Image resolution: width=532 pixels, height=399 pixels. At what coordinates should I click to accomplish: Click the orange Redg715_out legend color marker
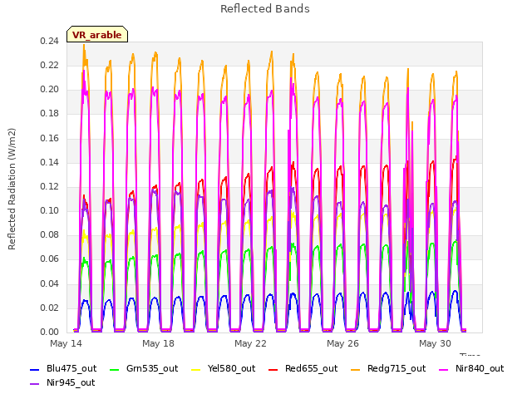coord(356,369)
